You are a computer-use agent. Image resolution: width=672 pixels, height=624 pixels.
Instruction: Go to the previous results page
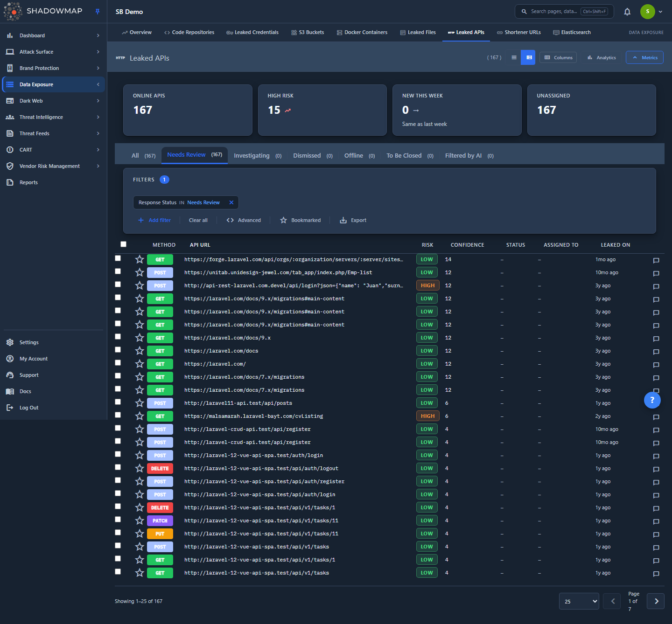pos(612,601)
